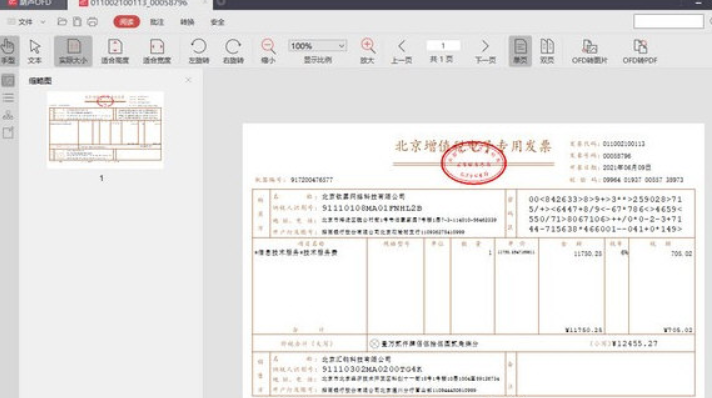Click the invoice number 917200476577
The width and height of the screenshot is (712, 398).
coord(312,180)
